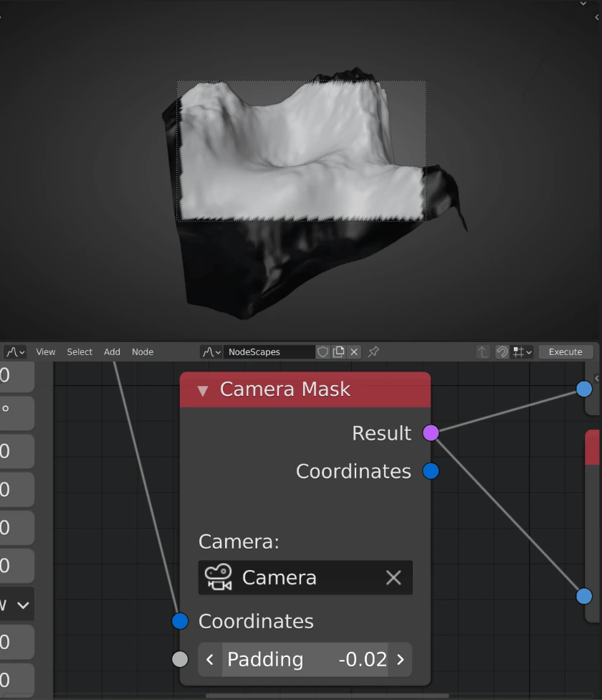Toggle the pin node tree icon
This screenshot has height=700, width=602.
[x=373, y=352]
